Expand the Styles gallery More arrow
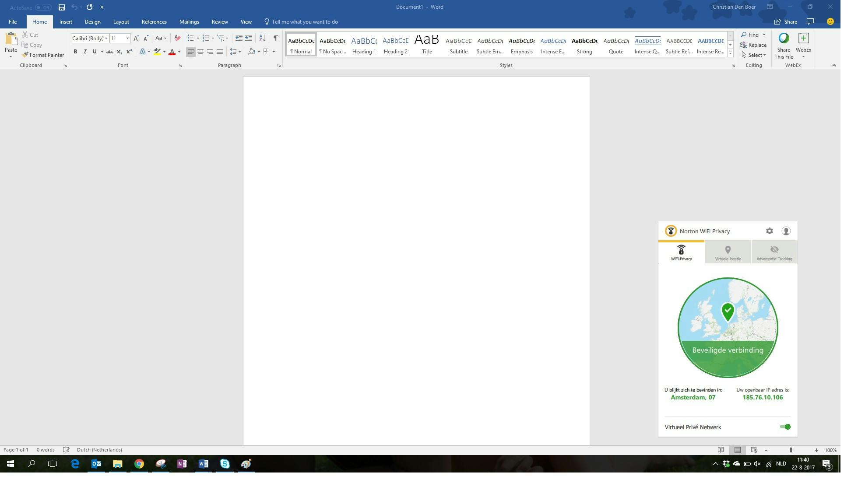 pos(730,53)
